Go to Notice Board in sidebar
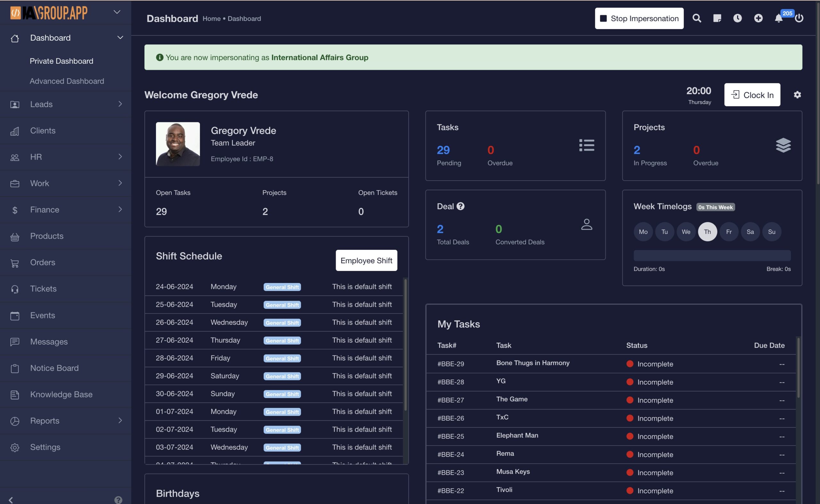 54,368
